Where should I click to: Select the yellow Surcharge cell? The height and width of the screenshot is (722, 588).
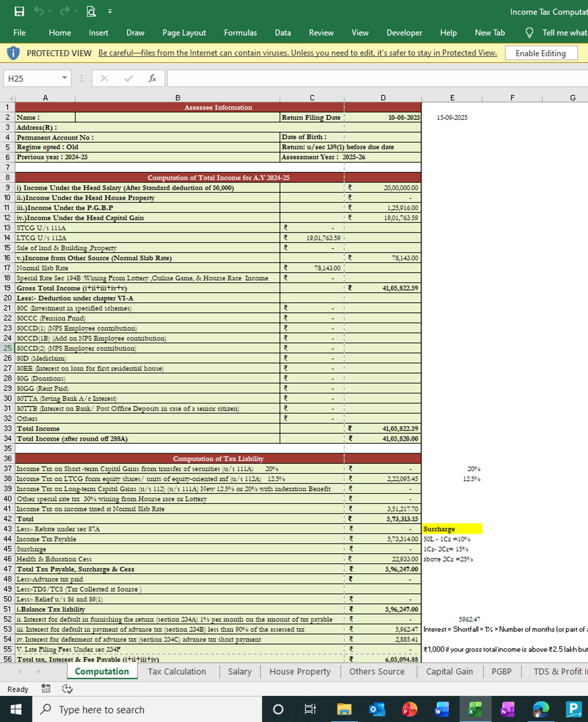click(x=451, y=529)
